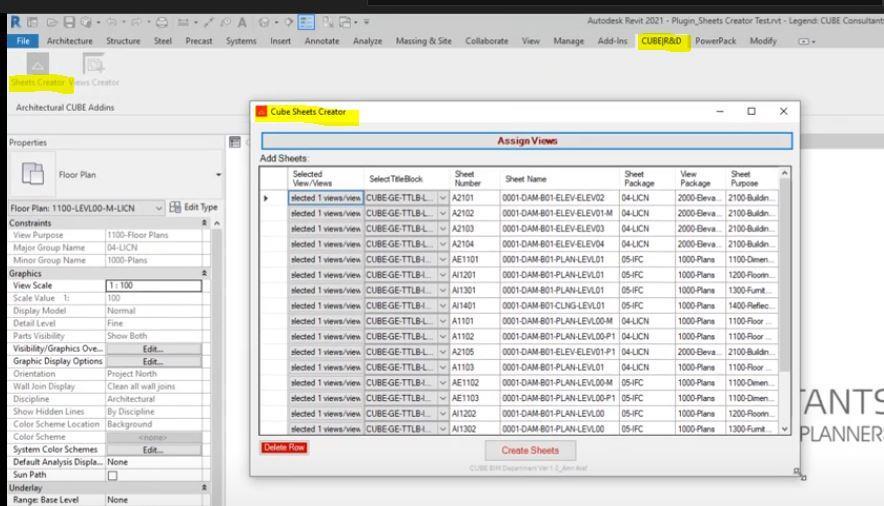Open the Default 3D View icon

[263, 23]
